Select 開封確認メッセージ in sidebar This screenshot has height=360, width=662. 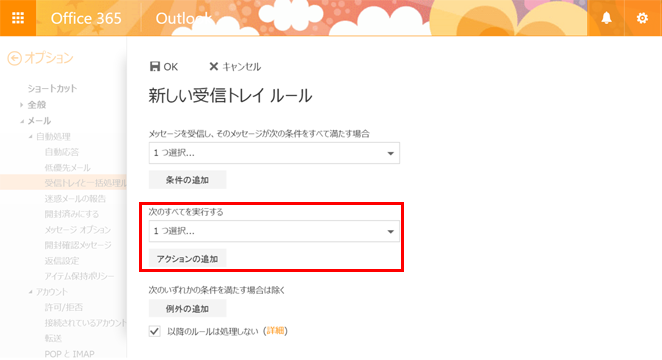[x=78, y=245]
